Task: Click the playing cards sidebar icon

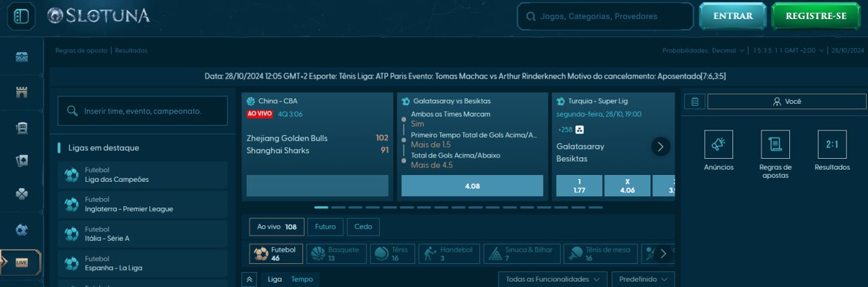Action: coord(22,161)
